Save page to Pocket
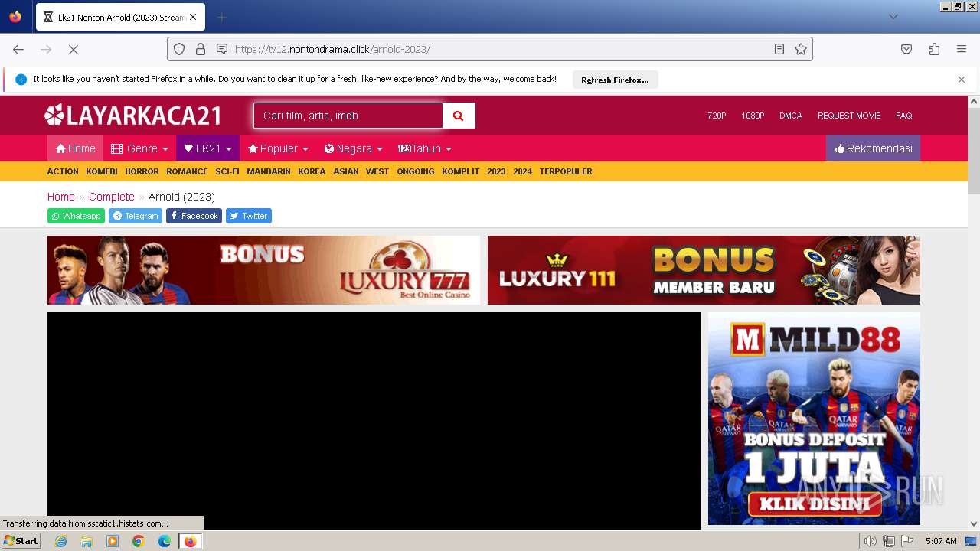 click(x=906, y=49)
